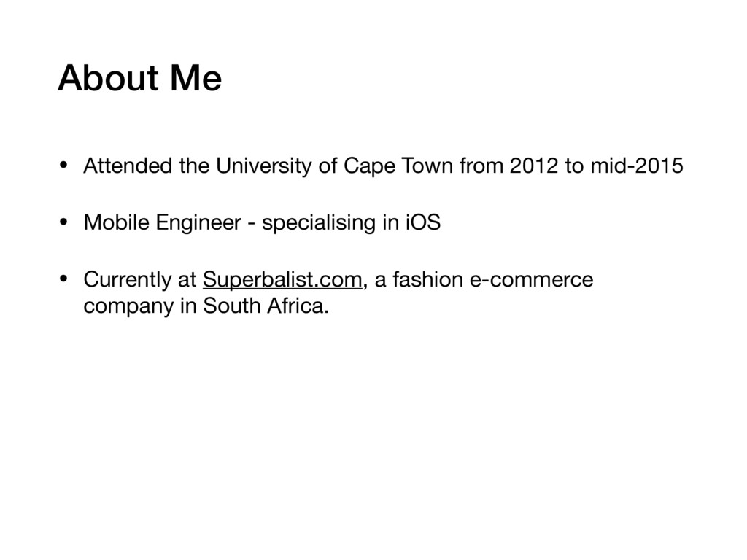Click the word About in the title
The height and width of the screenshot is (560, 747).
tap(108, 77)
